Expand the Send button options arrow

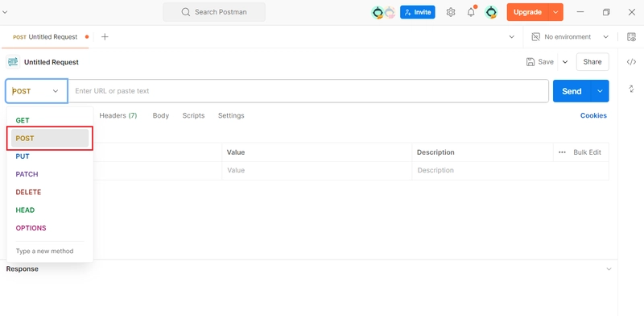pos(600,91)
